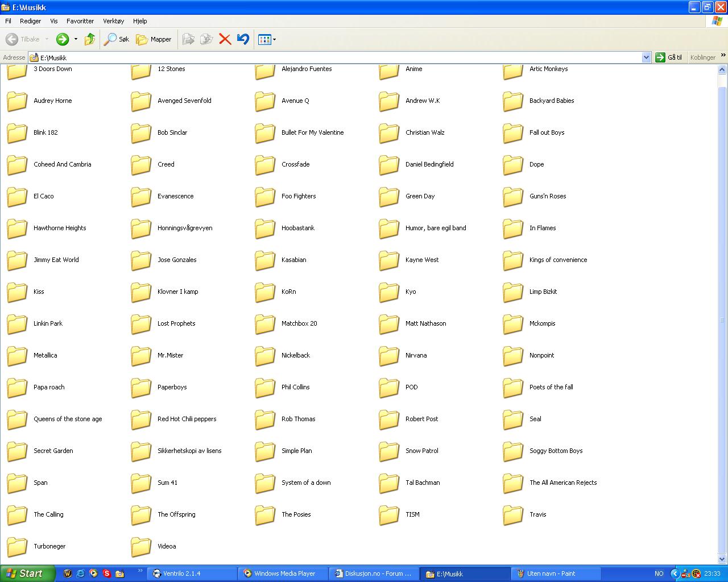Select the Avenged Sevenfold folder
The width and height of the screenshot is (728, 582).
tap(172, 101)
